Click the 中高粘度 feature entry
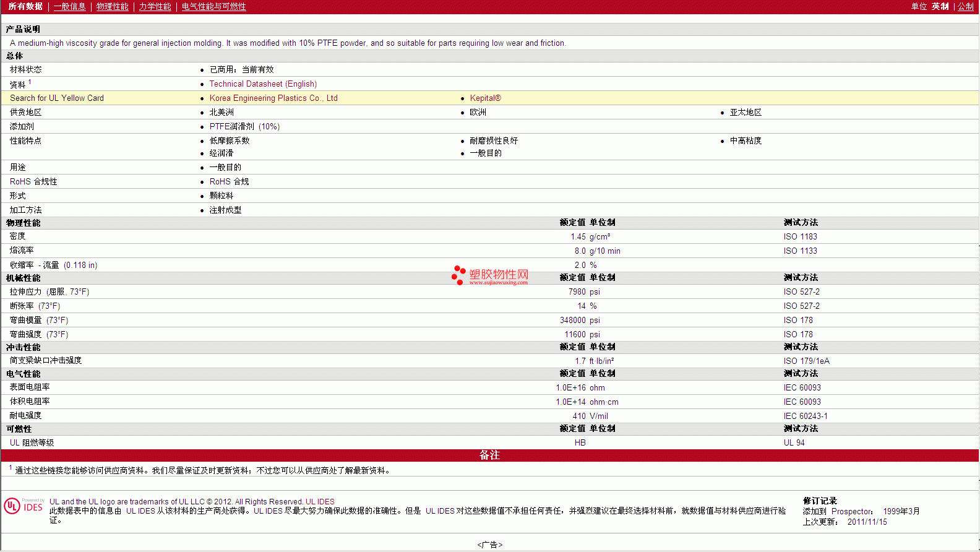980x552 pixels. pos(746,140)
